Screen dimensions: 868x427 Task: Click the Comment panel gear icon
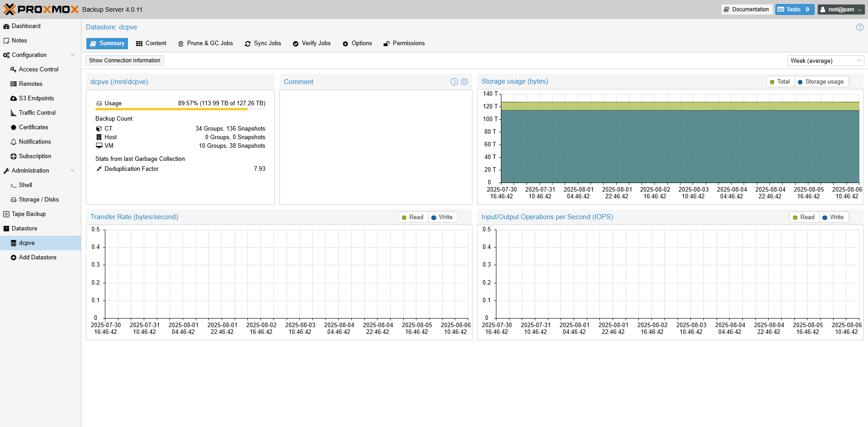tap(464, 82)
